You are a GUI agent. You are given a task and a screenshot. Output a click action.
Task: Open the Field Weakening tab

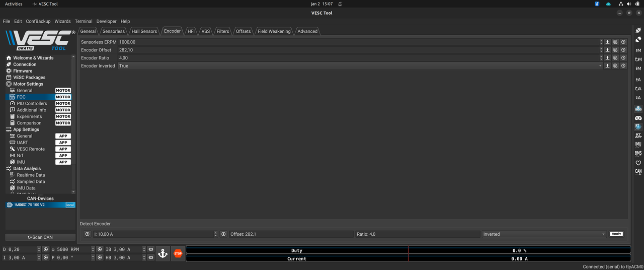click(274, 31)
